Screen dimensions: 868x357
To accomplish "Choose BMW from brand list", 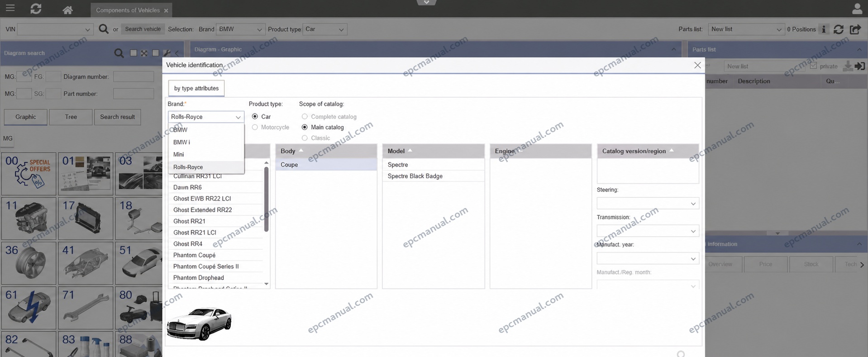I will coord(206,130).
